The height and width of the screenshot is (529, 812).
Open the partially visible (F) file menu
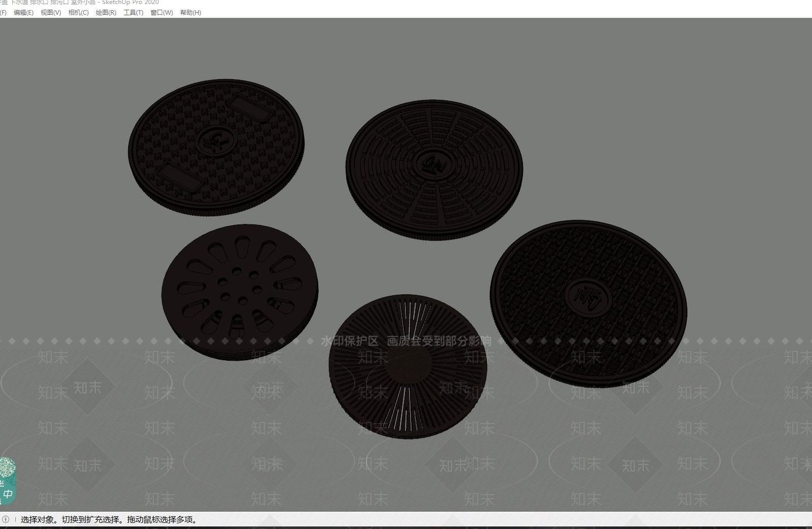(3, 13)
